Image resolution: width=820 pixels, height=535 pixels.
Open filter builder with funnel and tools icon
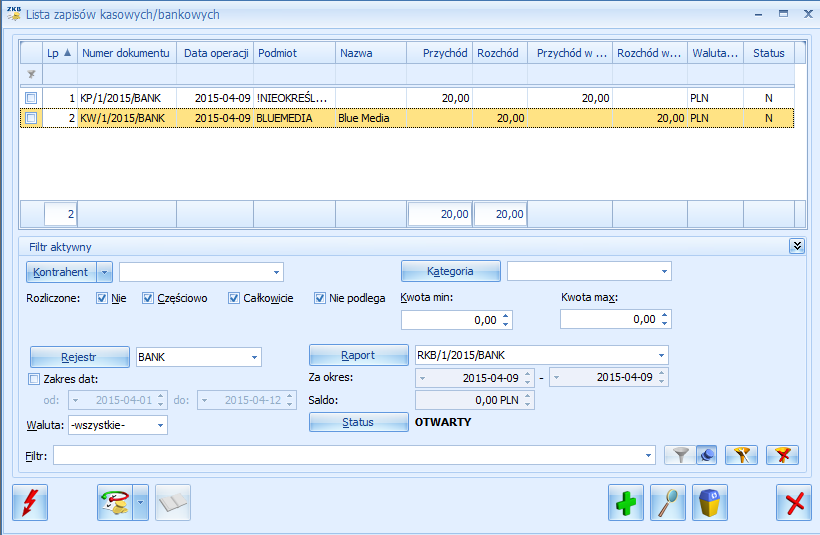[x=741, y=455]
